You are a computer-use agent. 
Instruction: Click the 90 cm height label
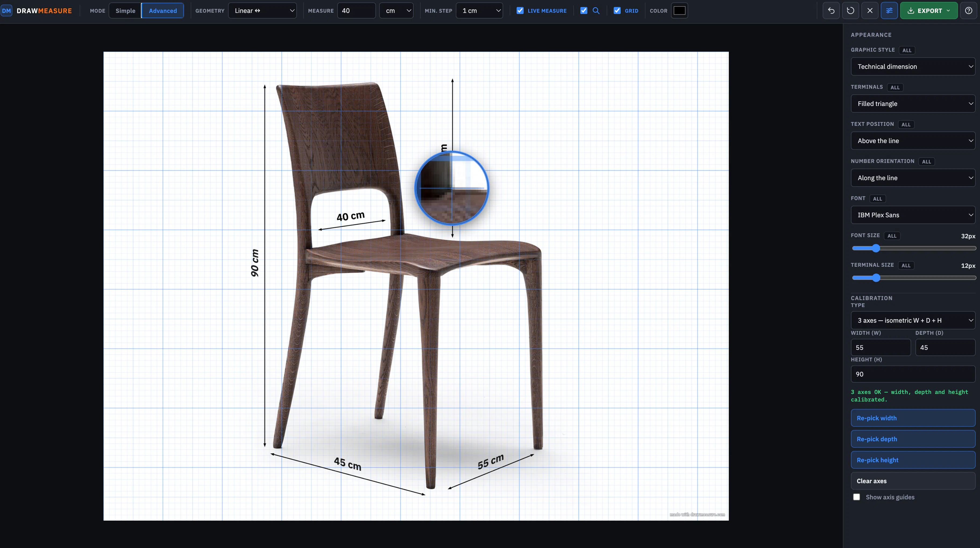(x=254, y=263)
